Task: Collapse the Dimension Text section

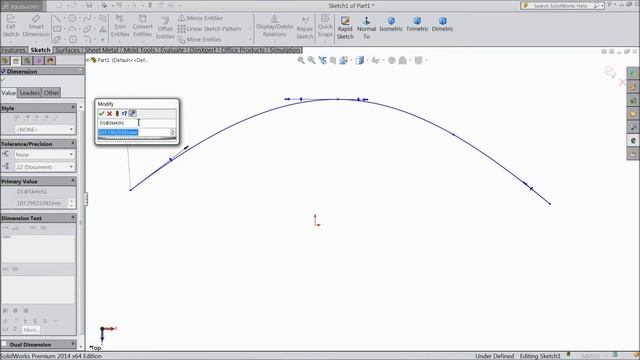Action: (73, 218)
